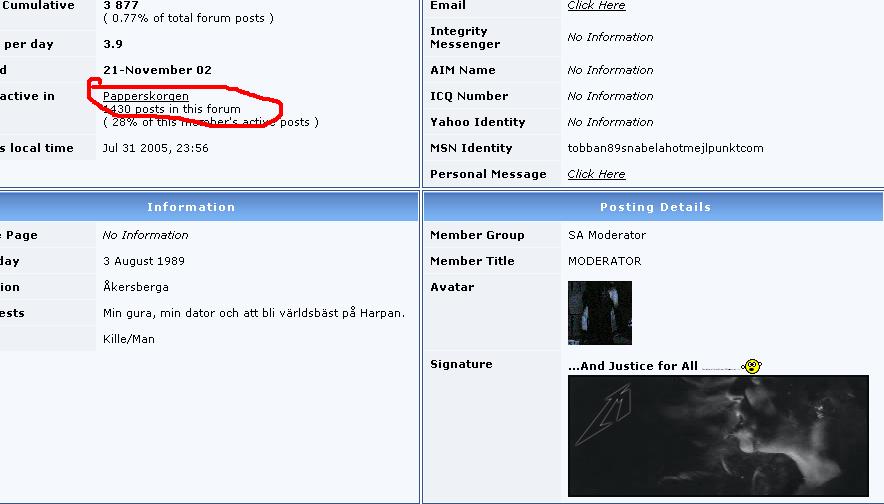Select the avatar image thumbnail

point(600,313)
